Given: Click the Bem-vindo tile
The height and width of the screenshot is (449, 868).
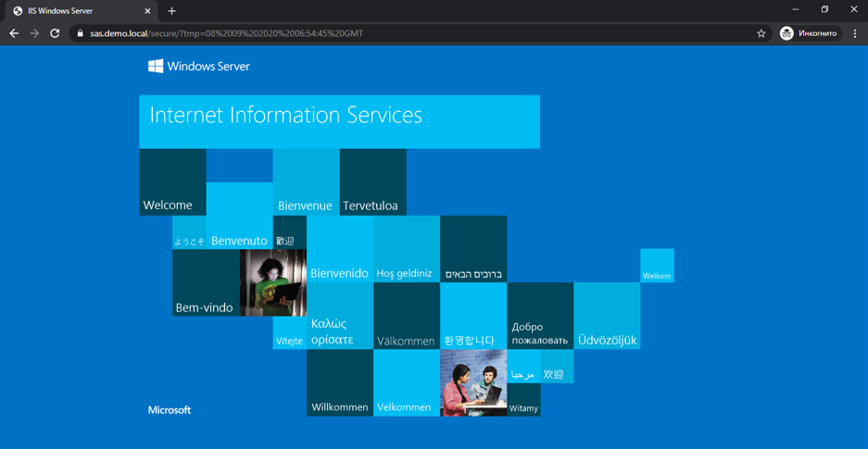Looking at the screenshot, I should tap(206, 282).
